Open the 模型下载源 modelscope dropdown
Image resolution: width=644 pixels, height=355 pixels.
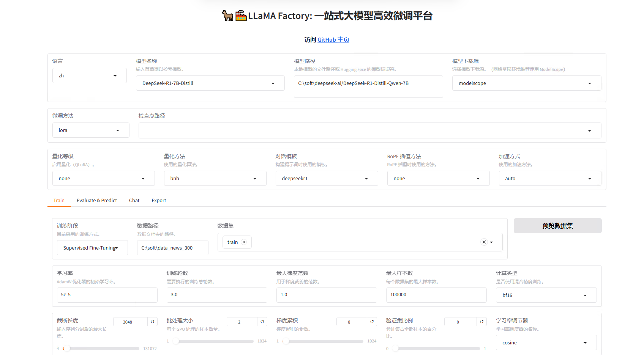(x=527, y=83)
